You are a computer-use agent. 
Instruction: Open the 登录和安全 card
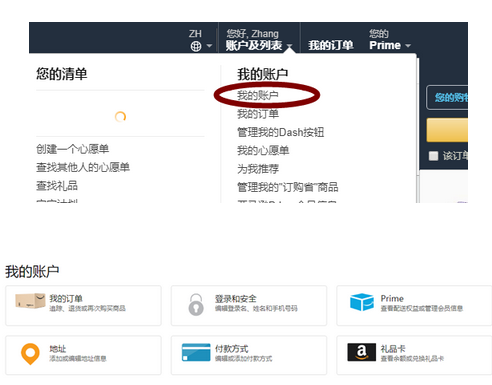tap(249, 305)
